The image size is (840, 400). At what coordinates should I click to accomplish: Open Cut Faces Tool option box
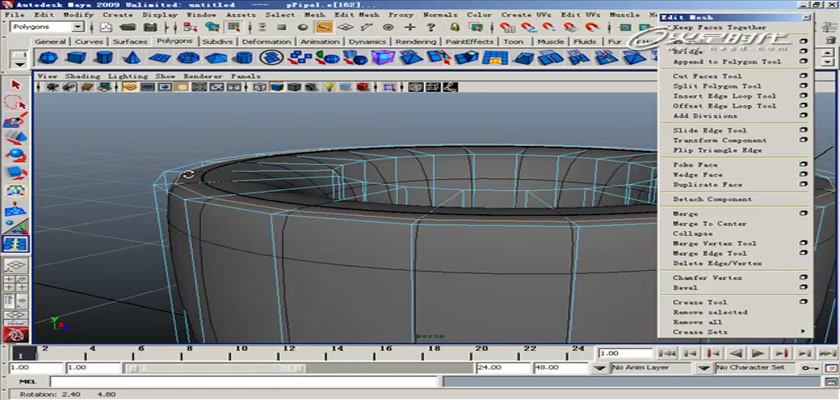tap(803, 76)
